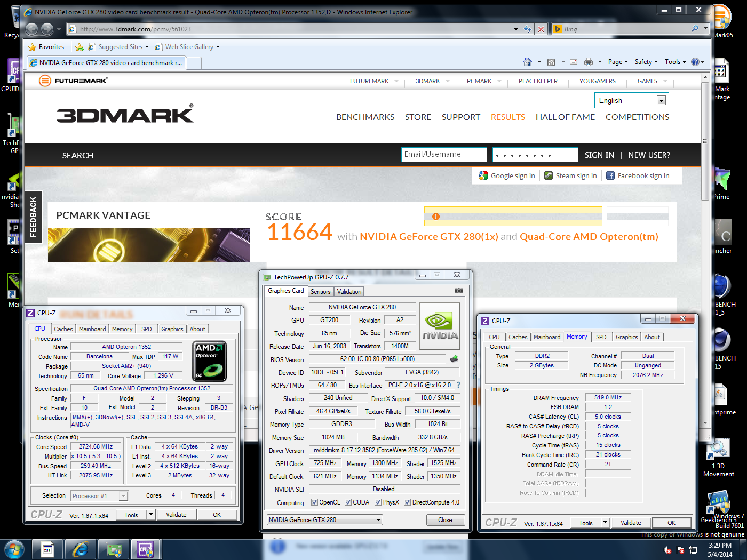Click the Favorites star button

46,47
